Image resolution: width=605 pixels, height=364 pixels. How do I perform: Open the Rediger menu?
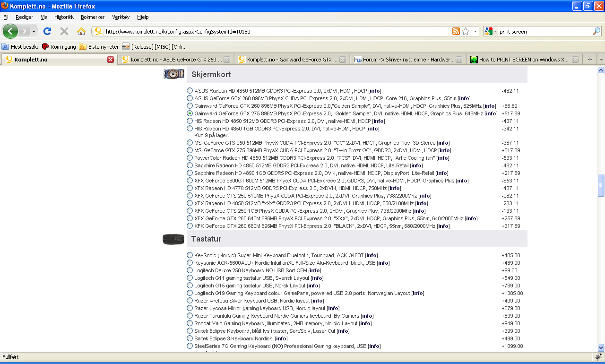[x=24, y=17]
